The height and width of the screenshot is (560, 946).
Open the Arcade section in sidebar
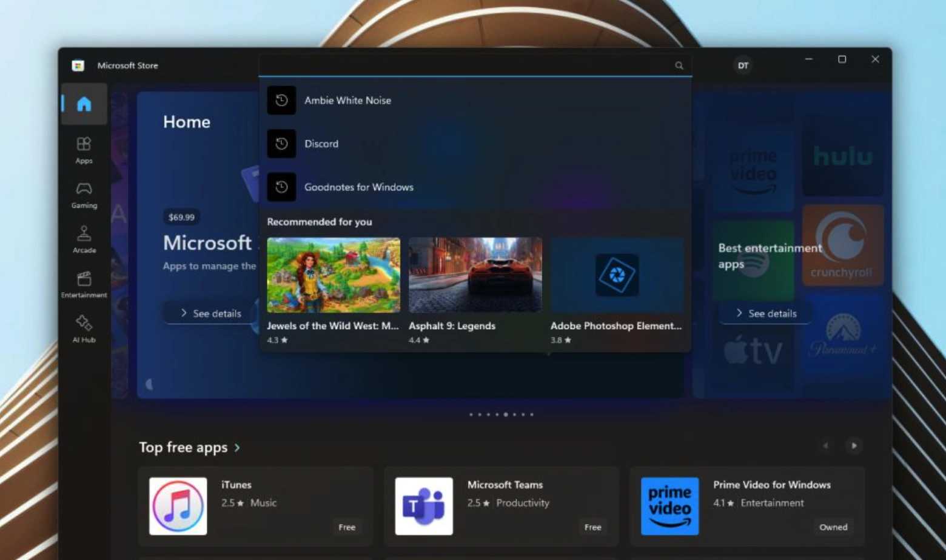coord(84,239)
